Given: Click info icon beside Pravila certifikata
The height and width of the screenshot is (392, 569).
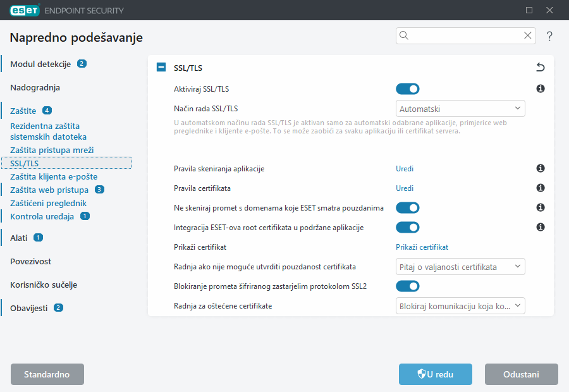Looking at the screenshot, I should (x=540, y=188).
